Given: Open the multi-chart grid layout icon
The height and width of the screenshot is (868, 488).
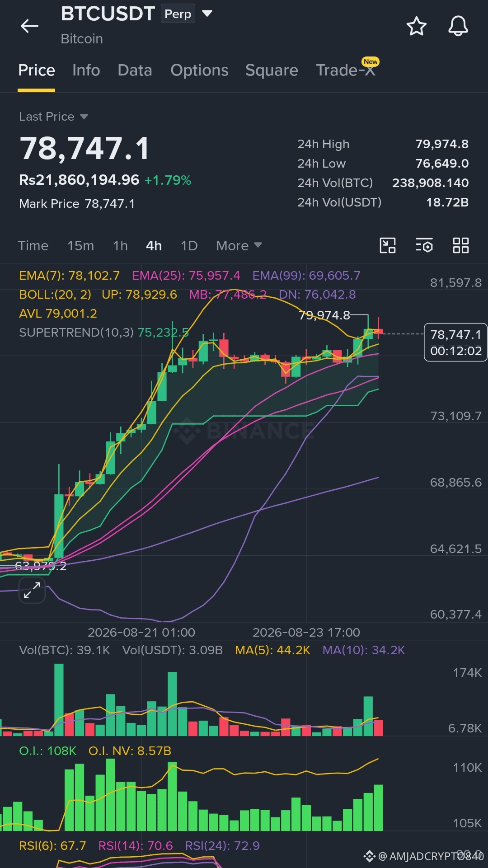Looking at the screenshot, I should pyautogui.click(x=461, y=245).
